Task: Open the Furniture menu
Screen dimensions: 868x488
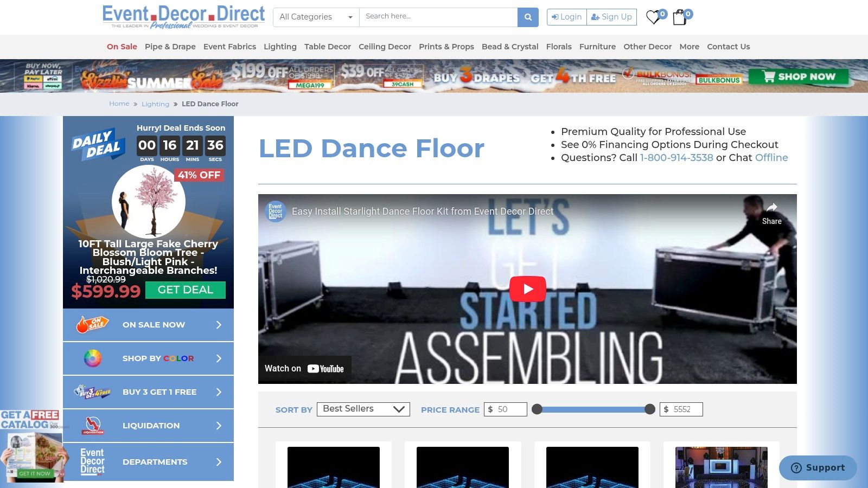Action: 597,47
